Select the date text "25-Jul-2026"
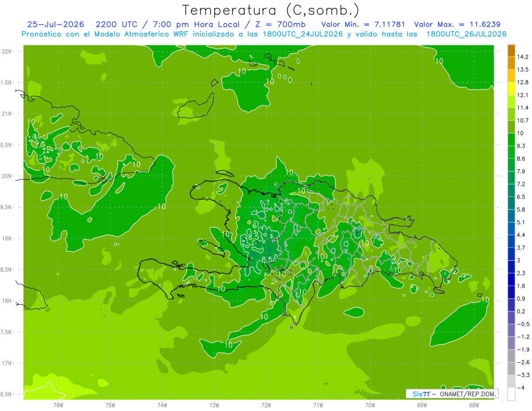This screenshot has height=411, width=532. click(x=55, y=24)
